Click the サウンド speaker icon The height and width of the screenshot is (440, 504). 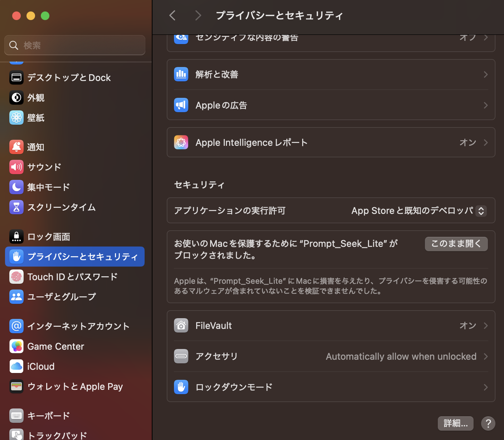[16, 167]
